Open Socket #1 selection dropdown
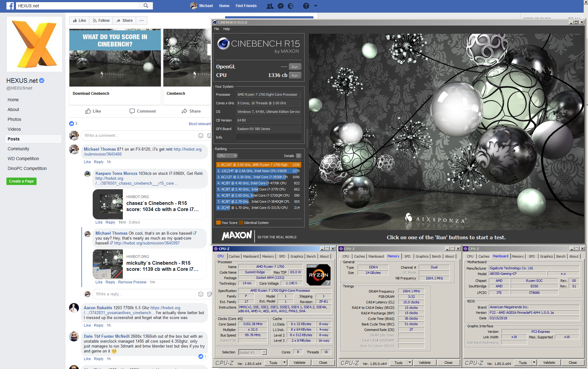Screen dimensions: 588x369 tap(252, 352)
